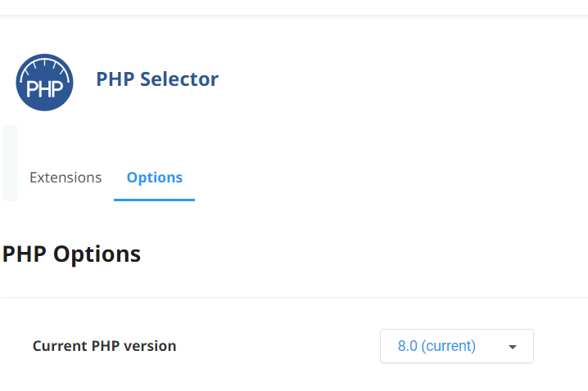Switch to the Options tab
The height and width of the screenshot is (391, 588).
coord(155,178)
